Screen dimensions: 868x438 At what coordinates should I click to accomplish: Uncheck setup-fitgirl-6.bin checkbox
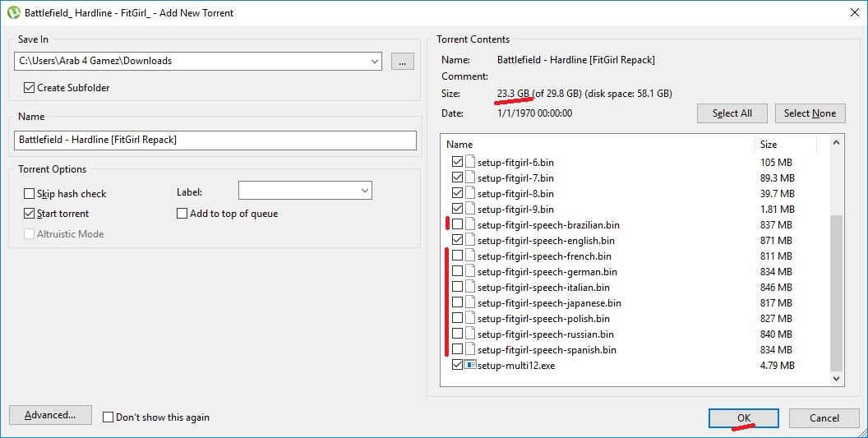[x=457, y=162]
